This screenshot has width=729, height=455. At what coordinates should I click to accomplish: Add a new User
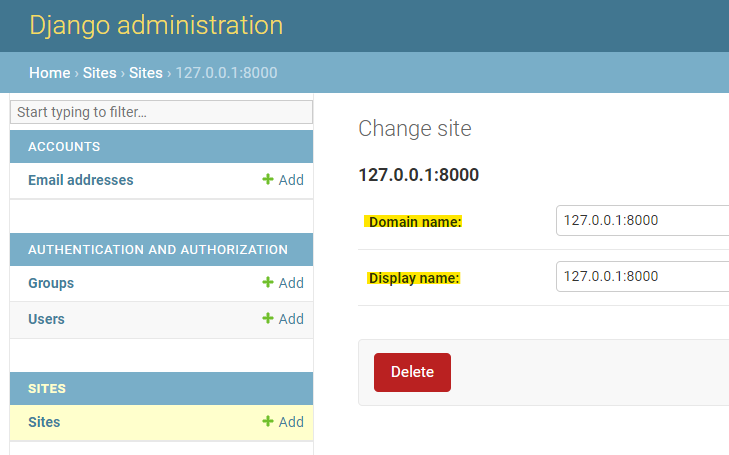283,319
